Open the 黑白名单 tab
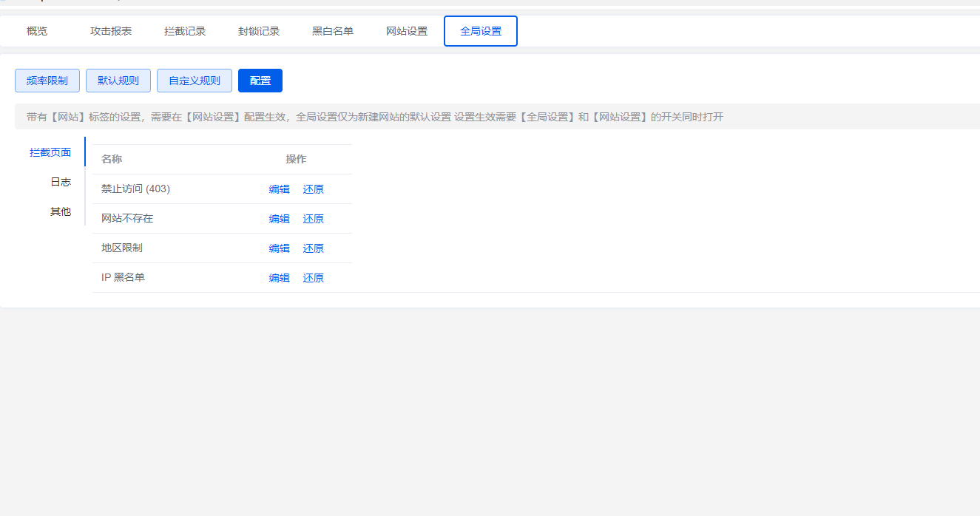The height and width of the screenshot is (516, 980). tap(333, 31)
